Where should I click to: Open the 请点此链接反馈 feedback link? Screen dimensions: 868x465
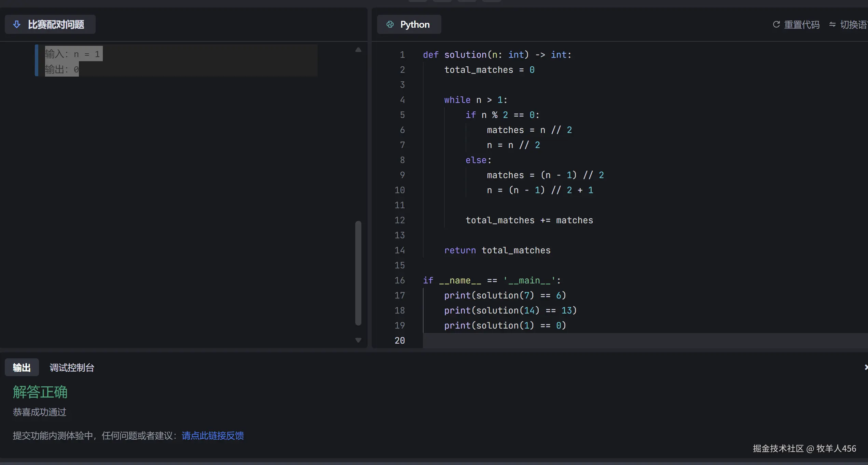tap(212, 436)
